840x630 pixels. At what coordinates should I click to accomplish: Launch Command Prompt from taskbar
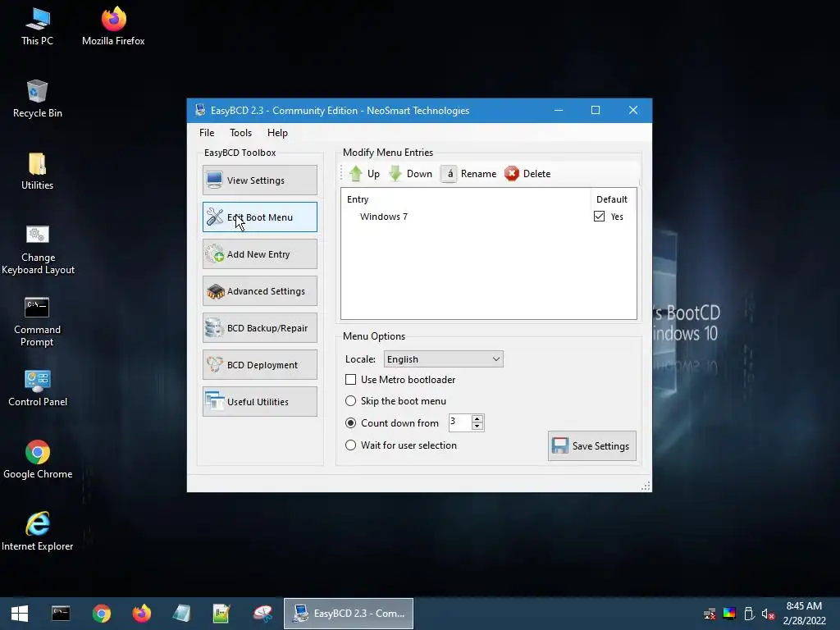(x=61, y=614)
